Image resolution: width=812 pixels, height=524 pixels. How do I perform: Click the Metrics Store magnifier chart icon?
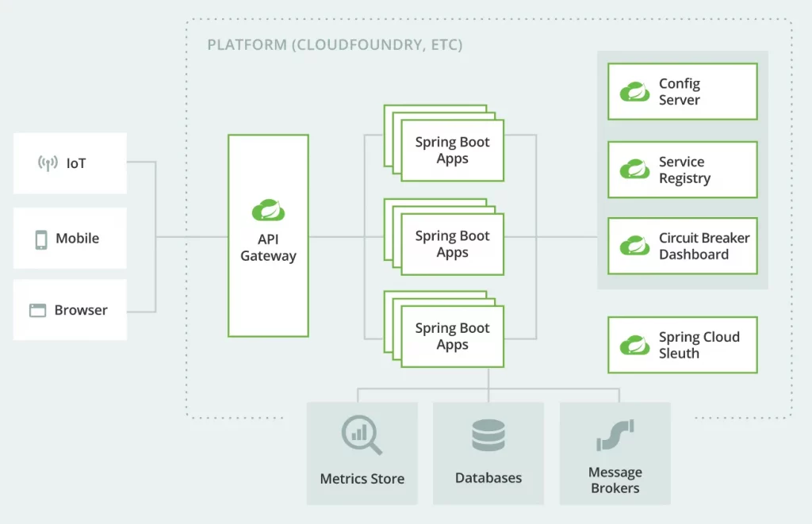362,436
